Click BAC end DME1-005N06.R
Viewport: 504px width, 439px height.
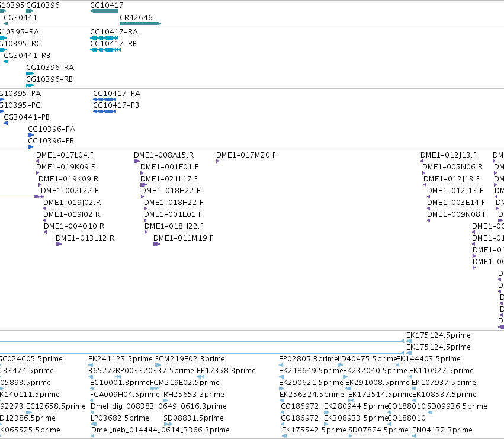pos(452,167)
